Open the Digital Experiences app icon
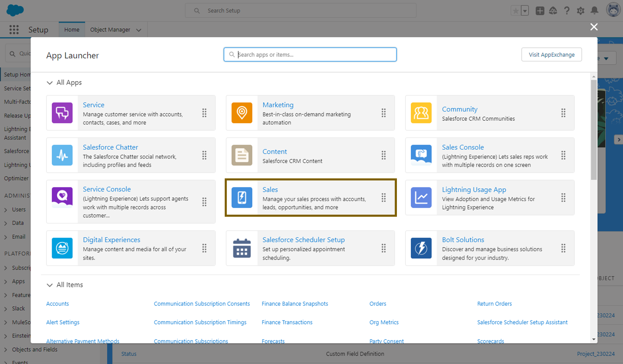The height and width of the screenshot is (364, 623). [62, 248]
